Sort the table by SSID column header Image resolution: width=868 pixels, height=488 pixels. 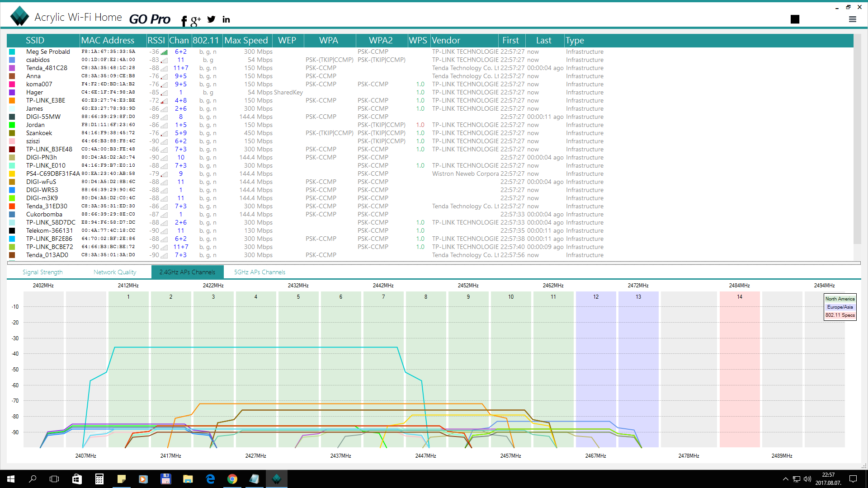click(x=35, y=40)
